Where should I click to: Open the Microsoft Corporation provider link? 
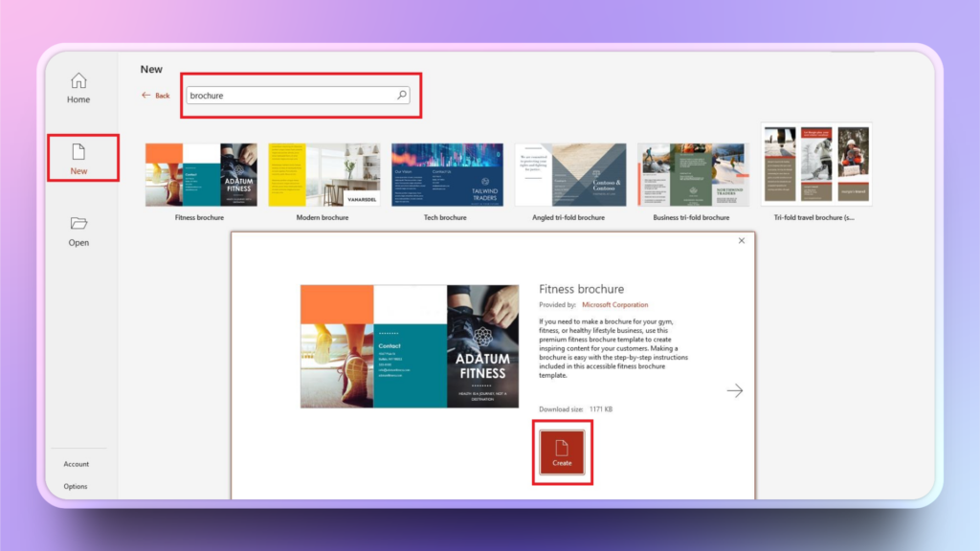click(614, 305)
